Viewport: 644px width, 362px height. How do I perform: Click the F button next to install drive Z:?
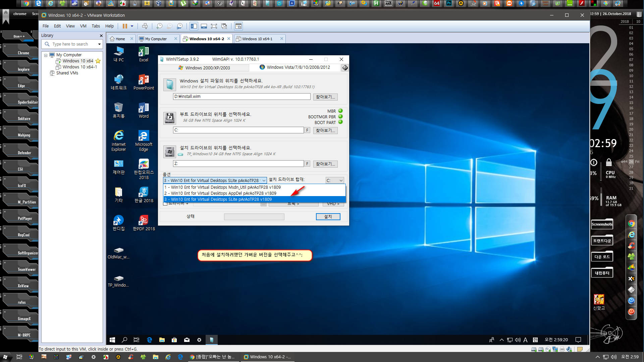click(x=307, y=164)
